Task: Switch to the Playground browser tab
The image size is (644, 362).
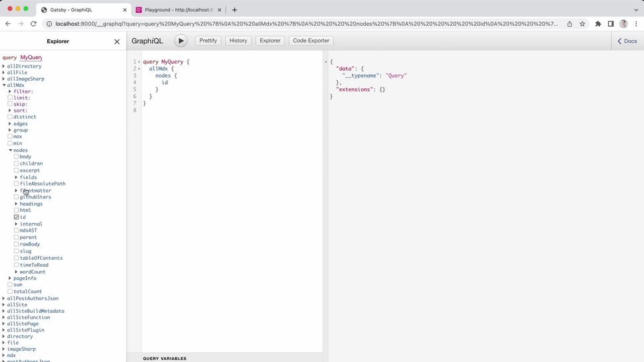Action: (174, 10)
